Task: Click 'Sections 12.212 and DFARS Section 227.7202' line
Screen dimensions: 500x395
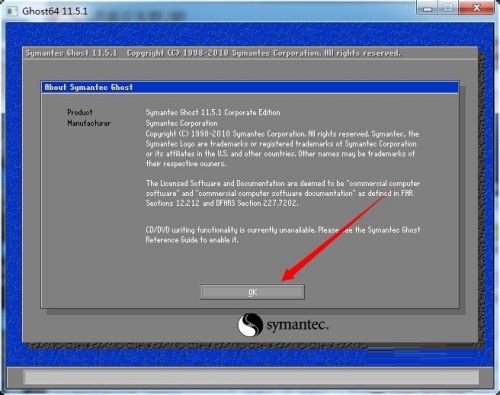Action: tap(222, 203)
